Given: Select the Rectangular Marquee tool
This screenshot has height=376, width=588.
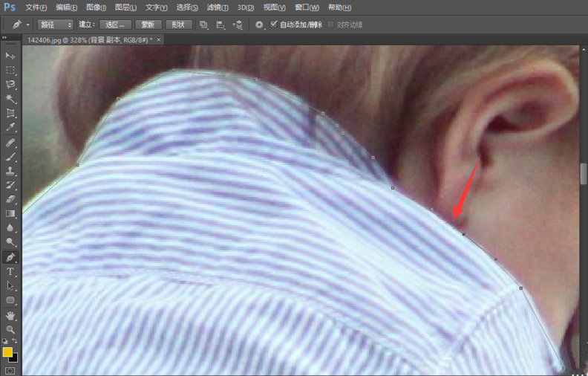Looking at the screenshot, I should (10, 71).
